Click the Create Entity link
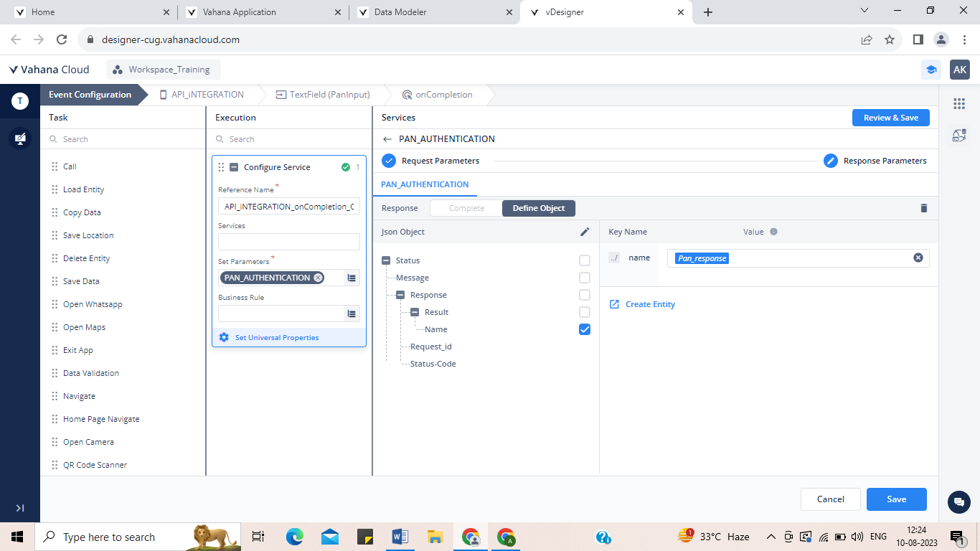980x551 pixels. click(650, 304)
